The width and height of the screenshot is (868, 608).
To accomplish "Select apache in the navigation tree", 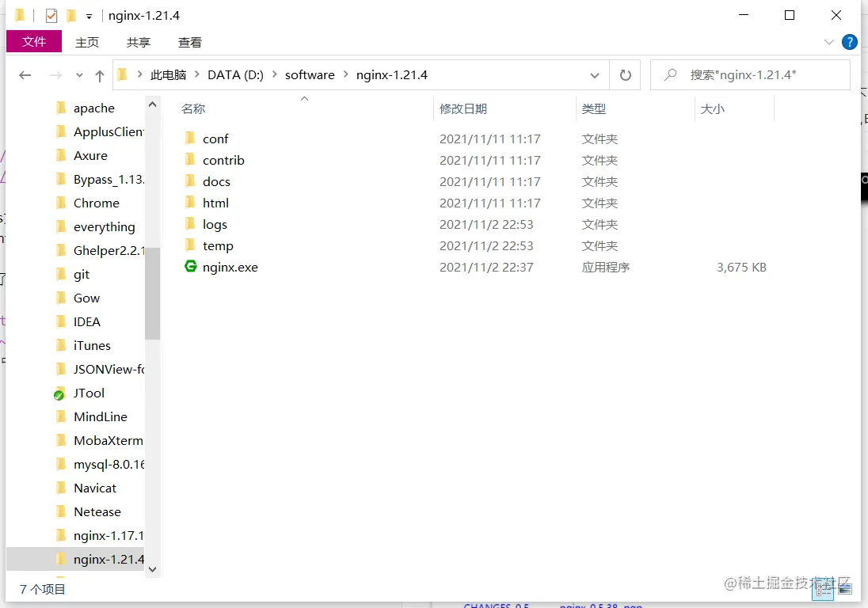I will click(x=94, y=108).
